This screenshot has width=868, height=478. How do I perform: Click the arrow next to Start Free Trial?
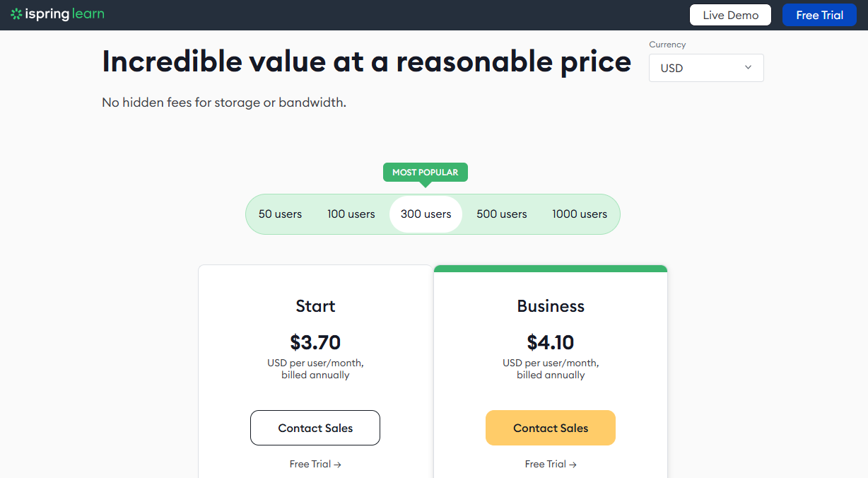tap(338, 465)
